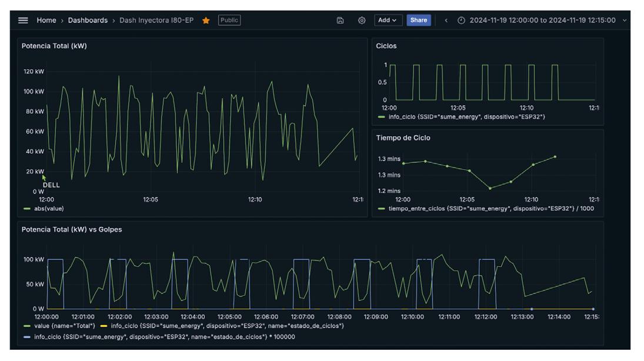
Task: Click yellow info_ciclo legend color swatch
Action: pos(104,326)
